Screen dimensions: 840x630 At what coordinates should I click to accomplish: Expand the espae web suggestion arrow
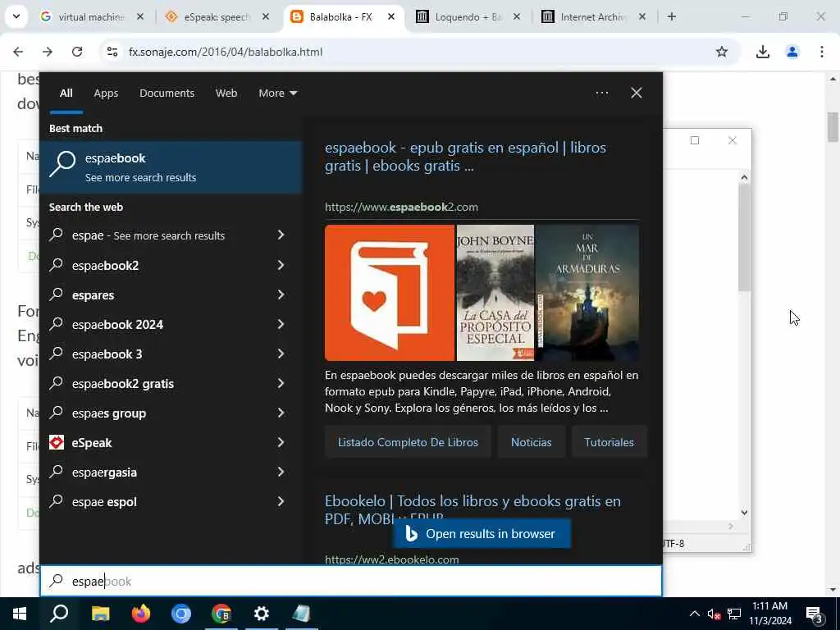281,235
